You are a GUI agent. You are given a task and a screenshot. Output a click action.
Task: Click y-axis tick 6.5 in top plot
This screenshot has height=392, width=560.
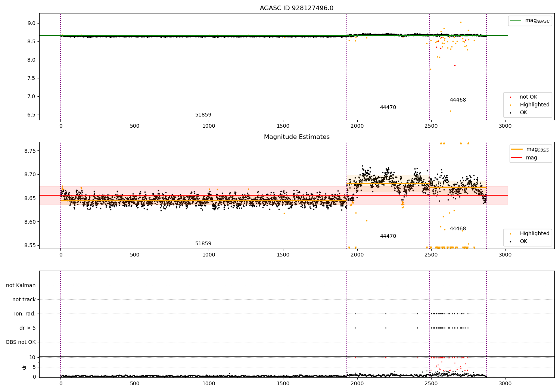pos(31,115)
